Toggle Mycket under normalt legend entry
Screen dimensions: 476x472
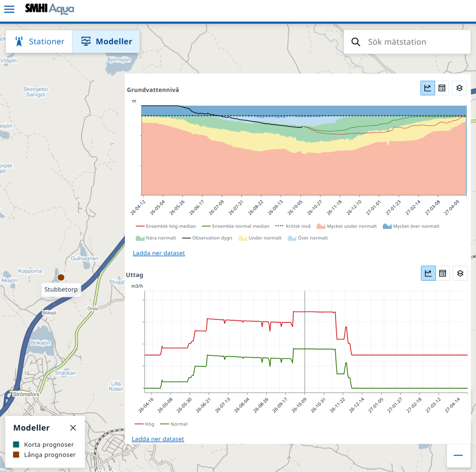click(x=347, y=226)
